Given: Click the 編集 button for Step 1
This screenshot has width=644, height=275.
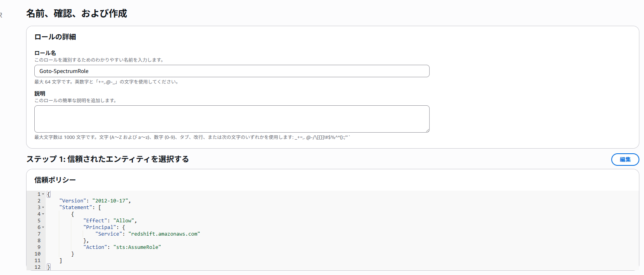Looking at the screenshot, I should click(625, 160).
